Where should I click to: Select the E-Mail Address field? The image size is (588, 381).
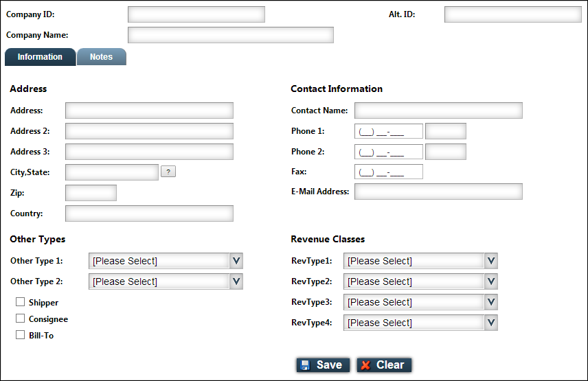click(x=438, y=192)
